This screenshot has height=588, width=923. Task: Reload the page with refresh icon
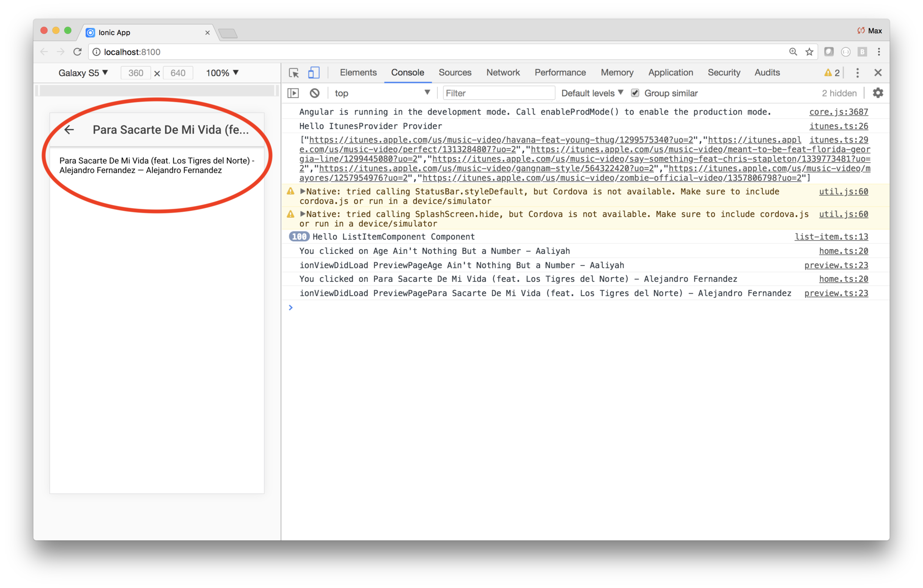pyautogui.click(x=78, y=52)
